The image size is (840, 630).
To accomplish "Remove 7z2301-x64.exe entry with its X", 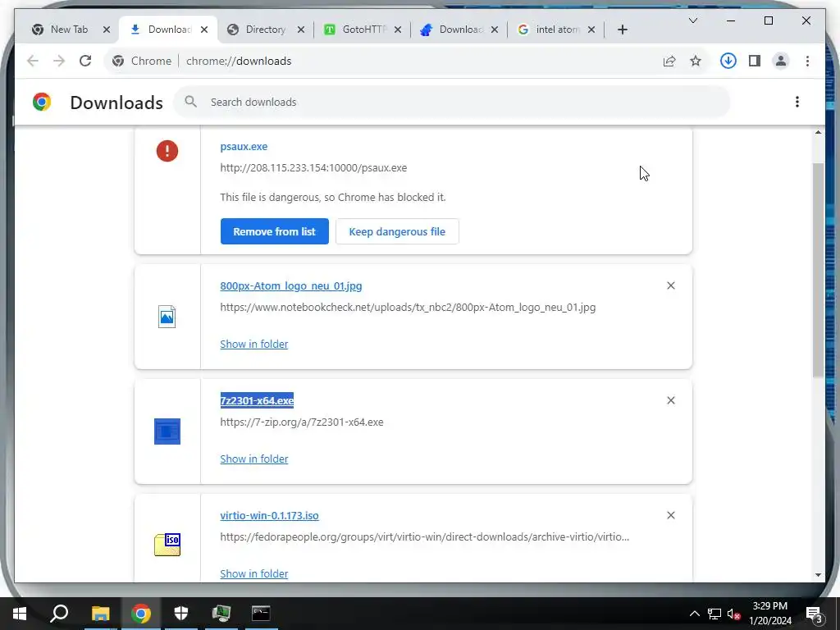I will [671, 400].
